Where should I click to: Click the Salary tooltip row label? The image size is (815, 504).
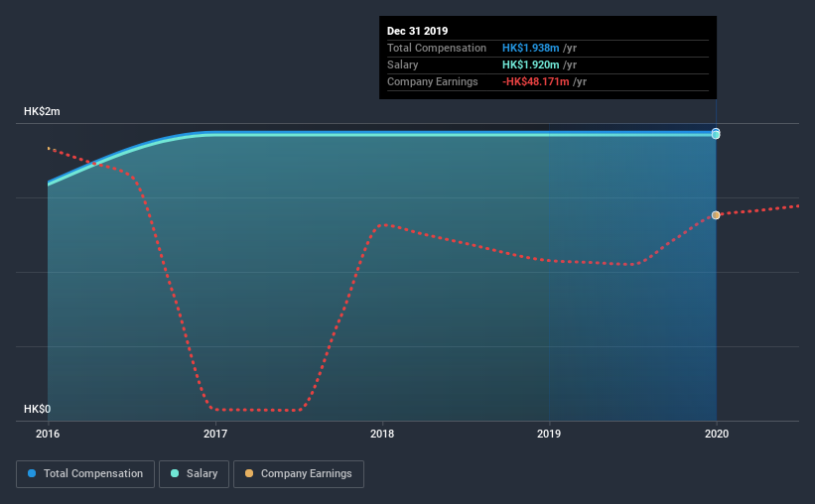(x=403, y=64)
